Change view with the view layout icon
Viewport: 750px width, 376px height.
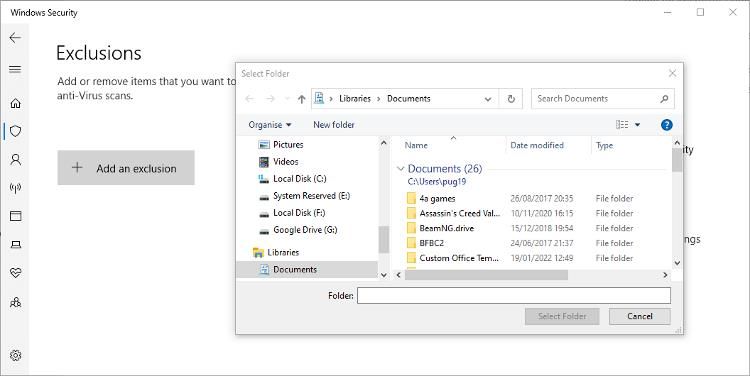pos(622,125)
